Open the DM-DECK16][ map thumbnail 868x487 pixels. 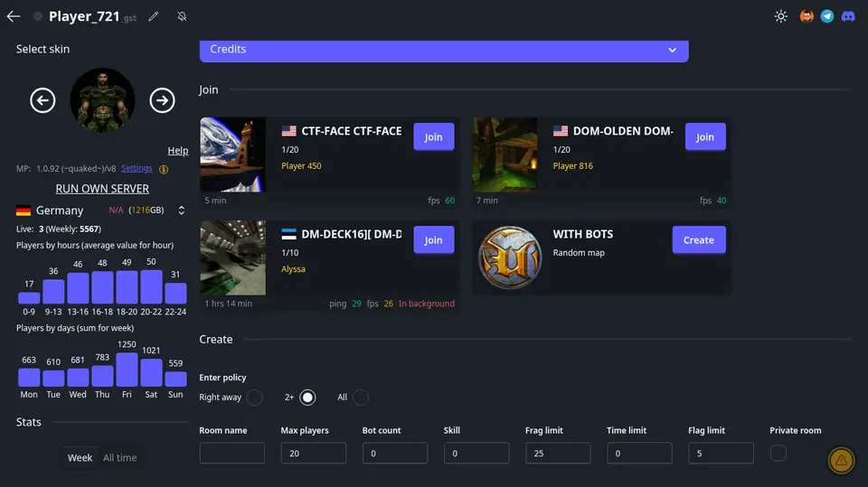point(233,258)
